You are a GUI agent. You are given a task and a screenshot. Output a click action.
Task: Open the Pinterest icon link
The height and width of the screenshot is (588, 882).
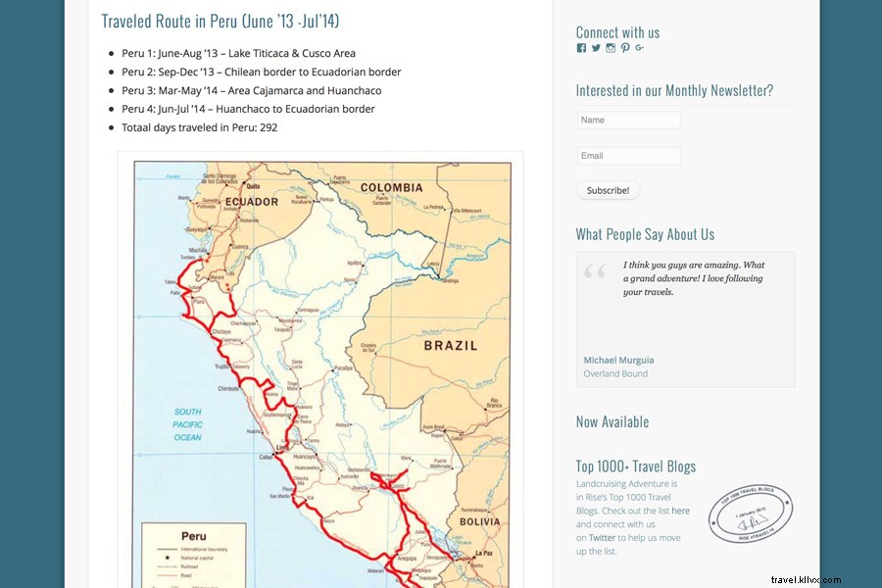click(x=625, y=48)
